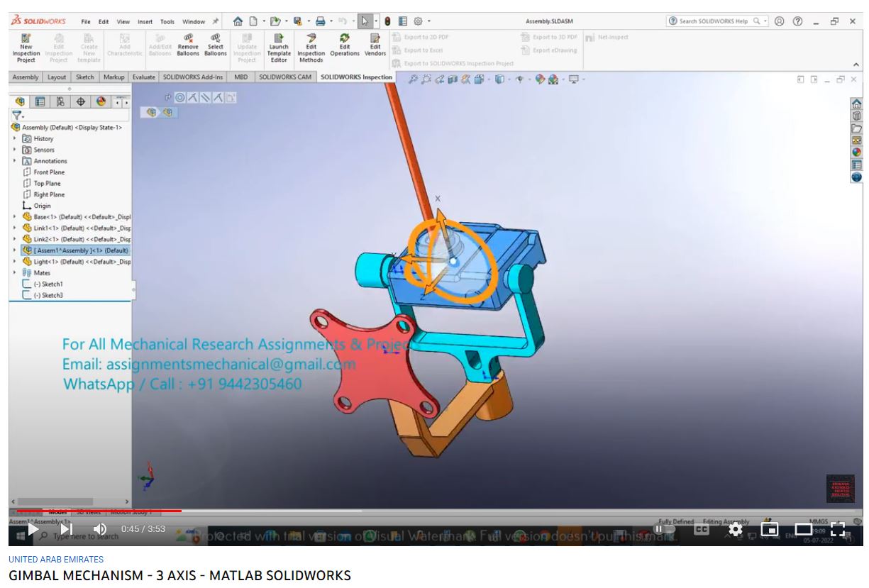Screen dimensions: 869x588
Task: Click the Rebuild traffic light icon
Action: 387,21
